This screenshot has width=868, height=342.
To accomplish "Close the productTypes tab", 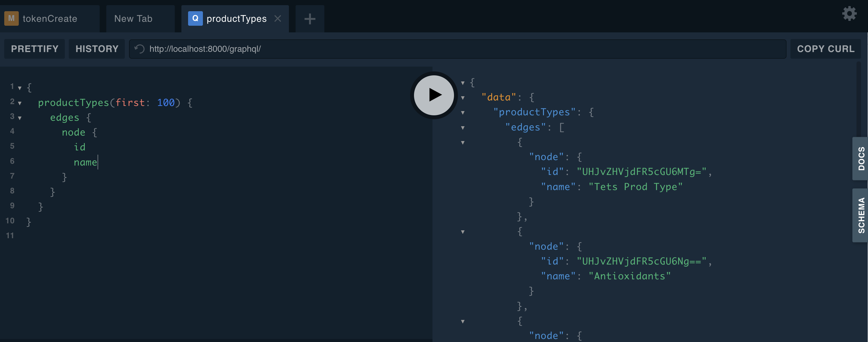I will (x=278, y=18).
